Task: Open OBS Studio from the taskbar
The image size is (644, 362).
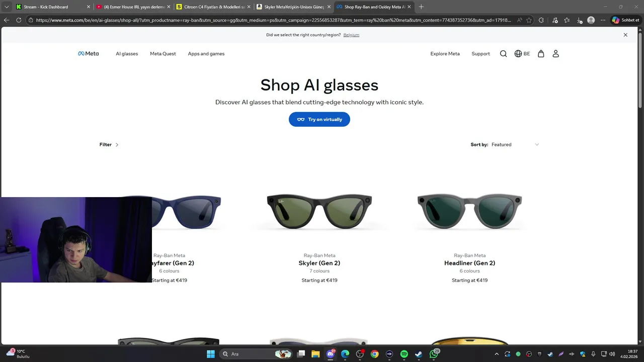Action: coord(360,354)
